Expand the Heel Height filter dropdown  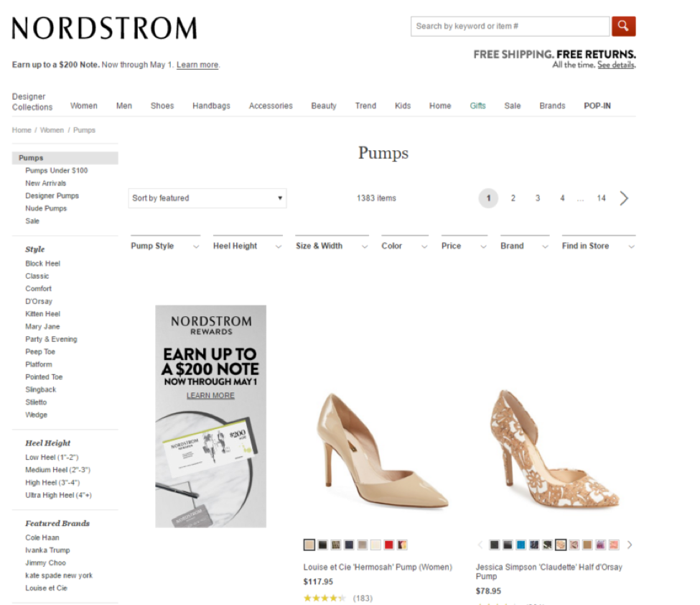(248, 246)
